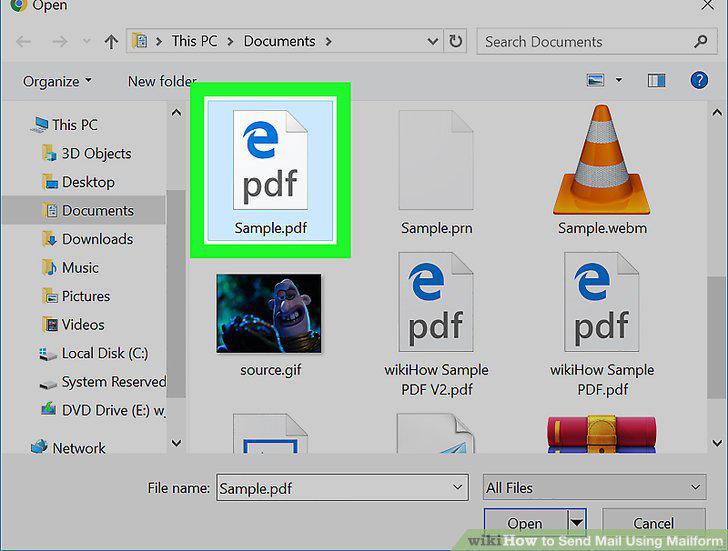Viewport: 728px width, 551px height.
Task: Go up one folder level
Action: point(111,42)
